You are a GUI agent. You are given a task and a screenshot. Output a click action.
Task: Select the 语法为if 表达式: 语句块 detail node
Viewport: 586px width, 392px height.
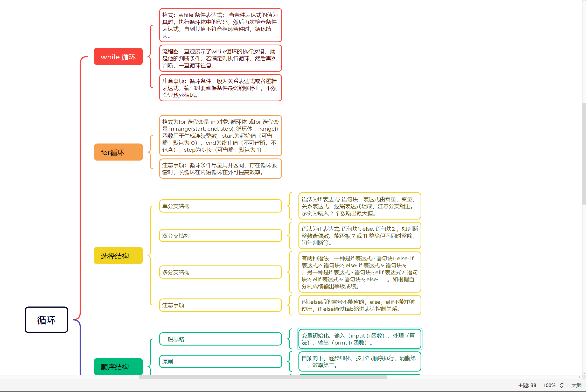pos(360,206)
